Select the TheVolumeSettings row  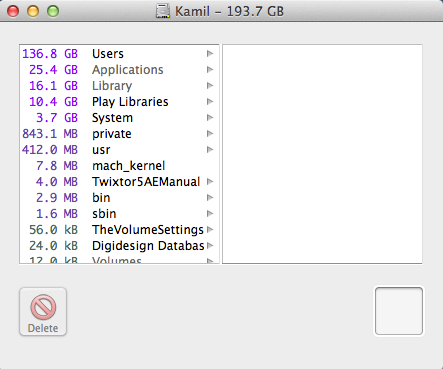[x=119, y=230]
